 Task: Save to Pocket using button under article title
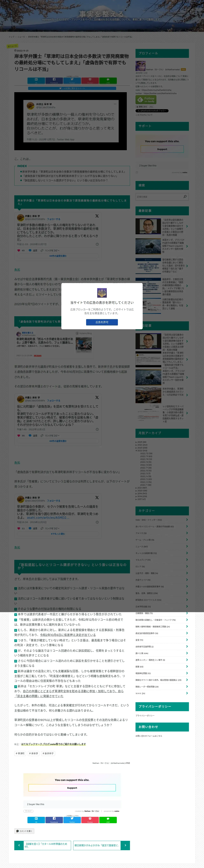[x=90, y=81]
